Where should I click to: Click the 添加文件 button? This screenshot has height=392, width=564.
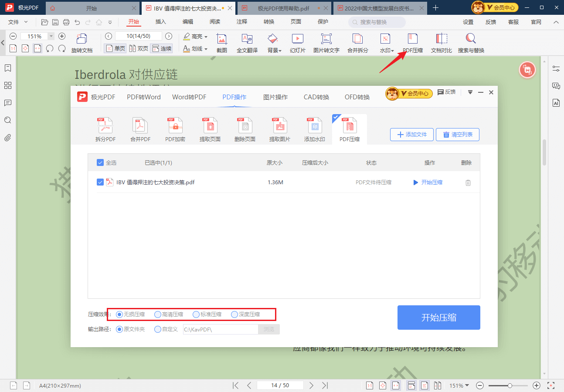coord(412,135)
